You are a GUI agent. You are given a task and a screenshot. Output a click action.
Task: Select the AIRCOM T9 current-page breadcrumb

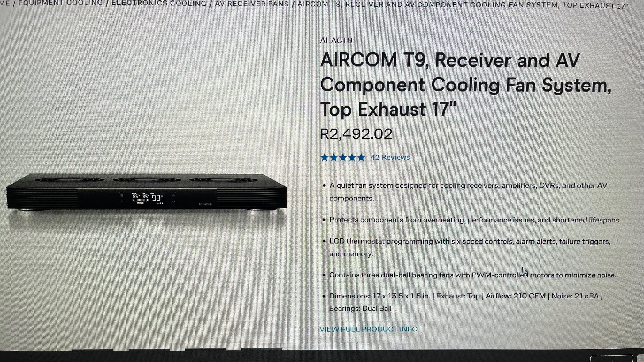[463, 5]
